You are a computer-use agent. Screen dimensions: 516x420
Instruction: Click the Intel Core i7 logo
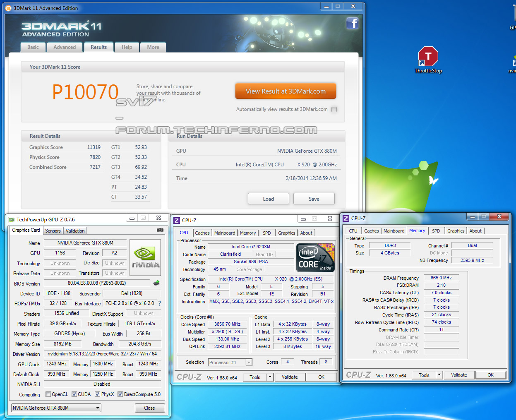pyautogui.click(x=315, y=257)
